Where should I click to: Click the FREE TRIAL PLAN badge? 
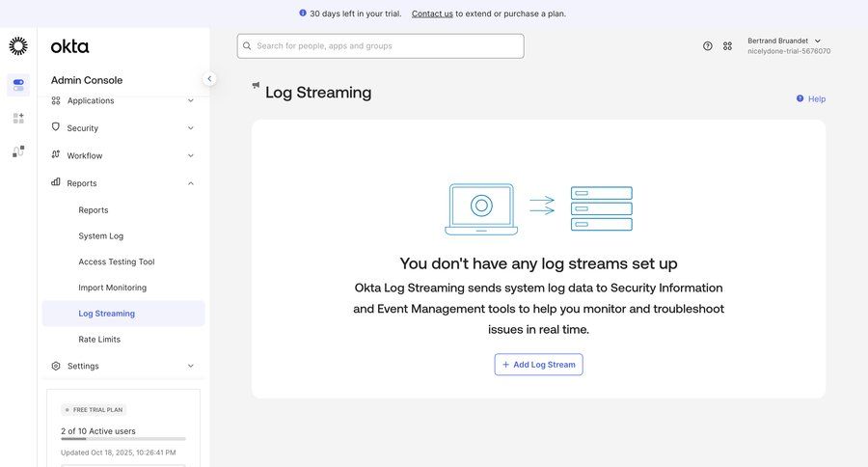95,410
